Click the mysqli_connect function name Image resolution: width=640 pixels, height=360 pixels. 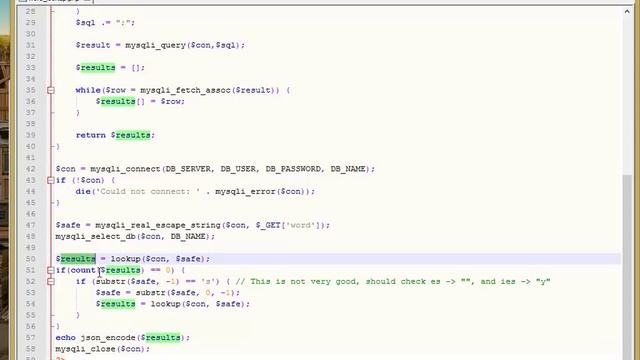pos(125,169)
